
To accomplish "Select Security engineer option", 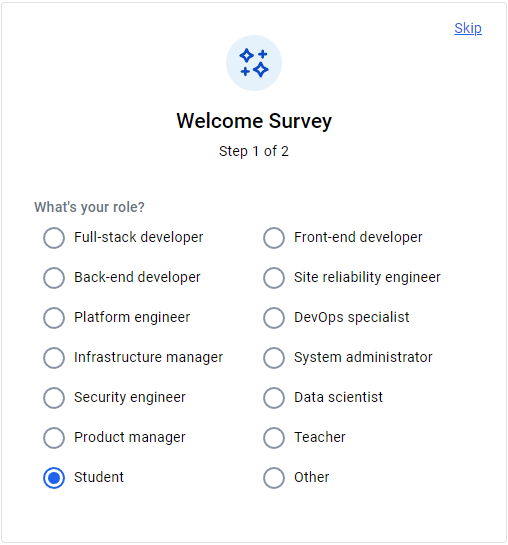I will (x=54, y=398).
